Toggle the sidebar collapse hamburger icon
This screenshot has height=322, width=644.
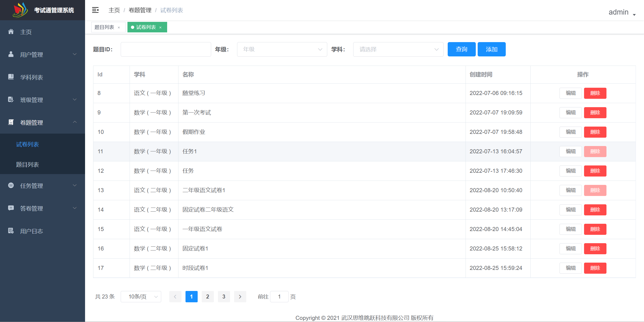[95, 10]
